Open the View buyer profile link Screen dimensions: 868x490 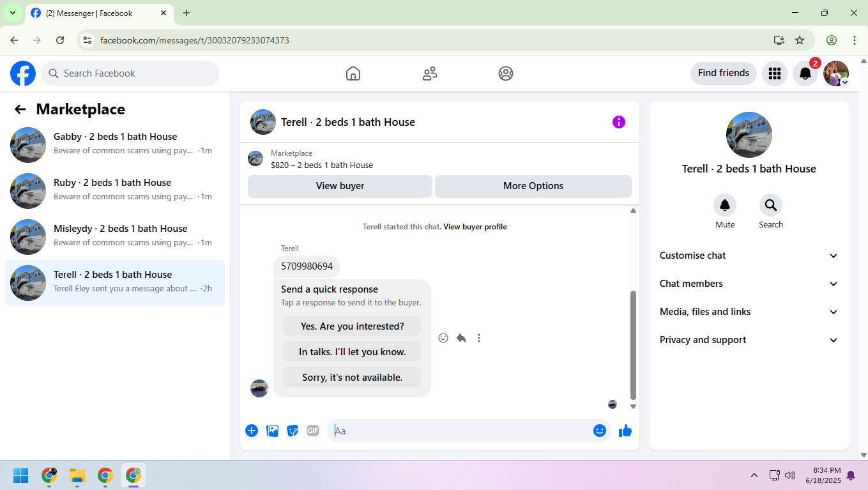(475, 227)
